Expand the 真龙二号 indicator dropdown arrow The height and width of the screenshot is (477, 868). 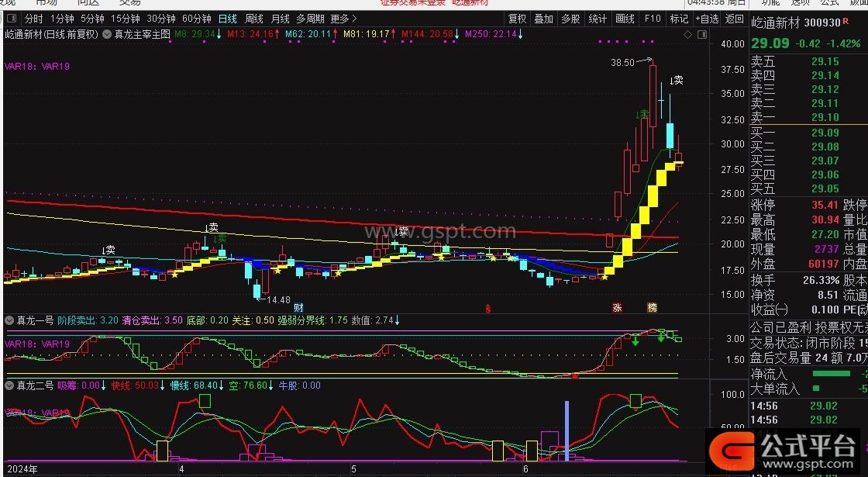[9, 385]
